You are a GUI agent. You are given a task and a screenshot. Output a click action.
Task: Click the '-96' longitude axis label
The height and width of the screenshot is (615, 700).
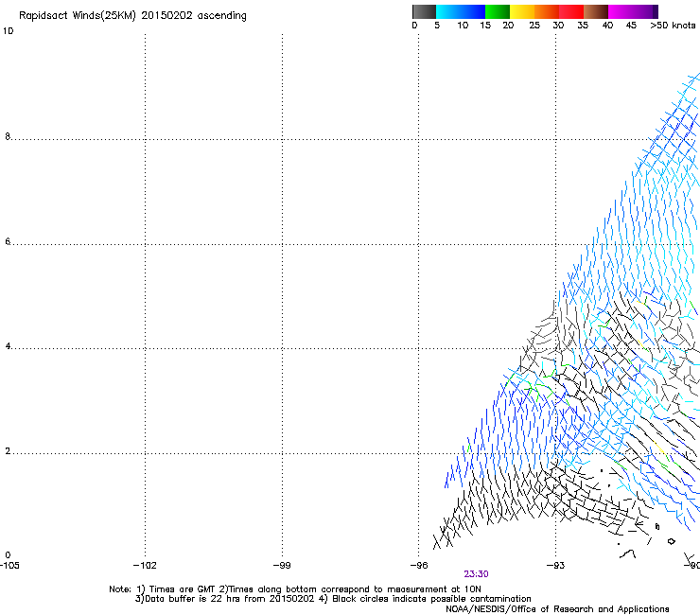(x=419, y=566)
